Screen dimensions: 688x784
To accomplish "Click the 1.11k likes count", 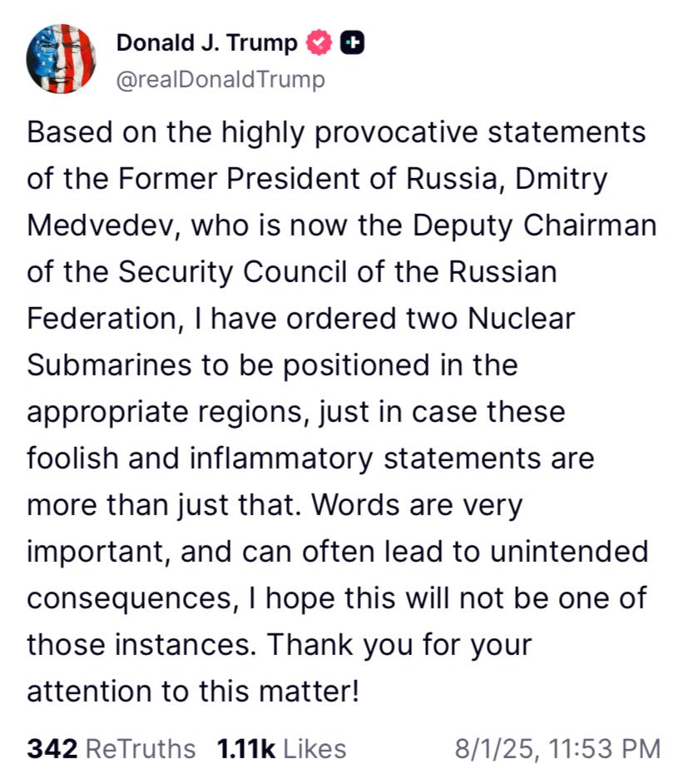I will [245, 748].
